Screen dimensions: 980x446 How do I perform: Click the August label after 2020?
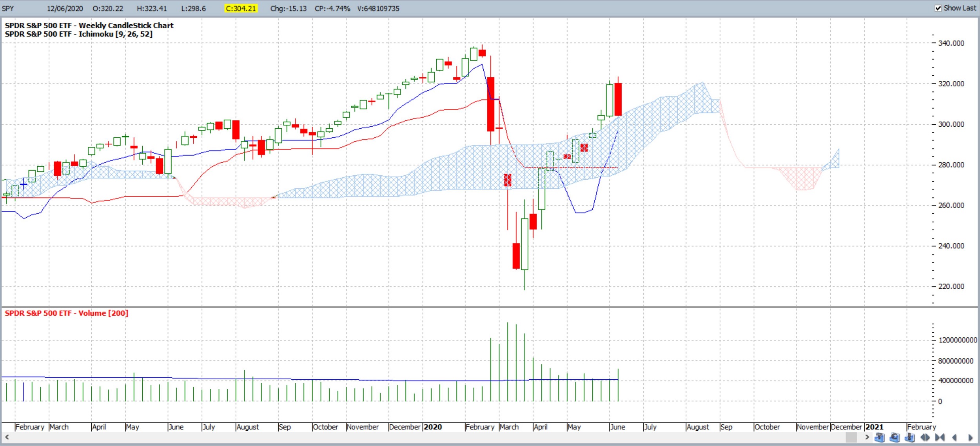[698, 427]
